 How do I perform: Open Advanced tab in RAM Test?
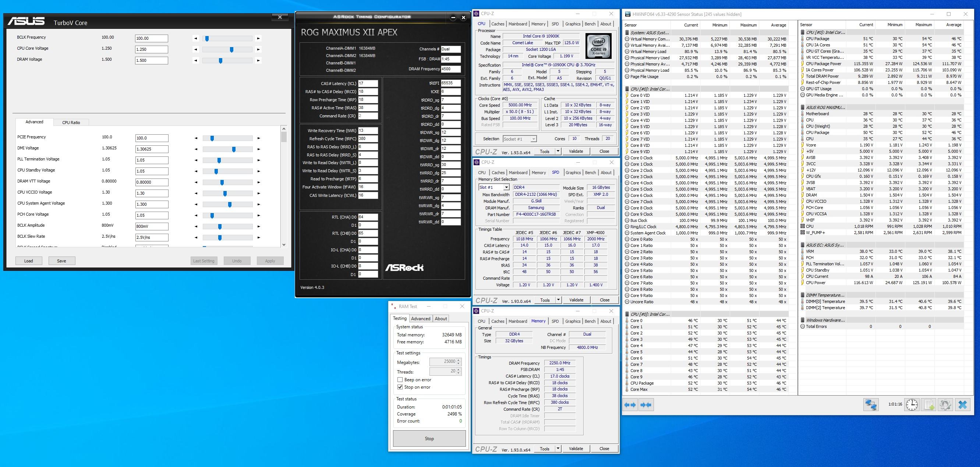pyautogui.click(x=421, y=319)
